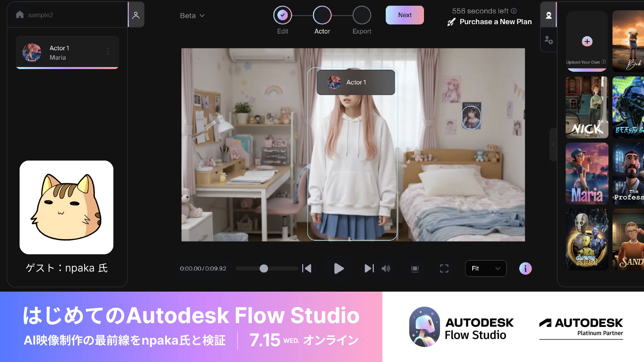Click the rocket icon beside Purchase
The image size is (644, 362).
pyautogui.click(x=451, y=22)
